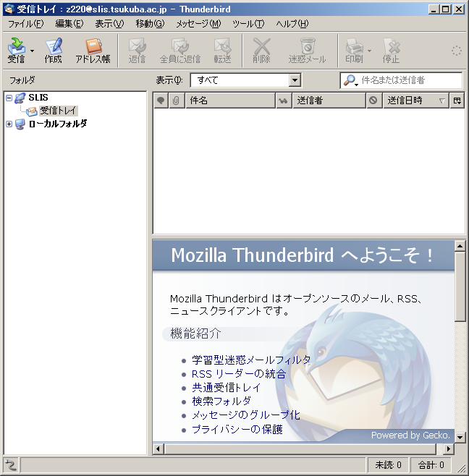Screen dimensions: 469x476
Task: Open the column picker icon
Action: coord(457,101)
